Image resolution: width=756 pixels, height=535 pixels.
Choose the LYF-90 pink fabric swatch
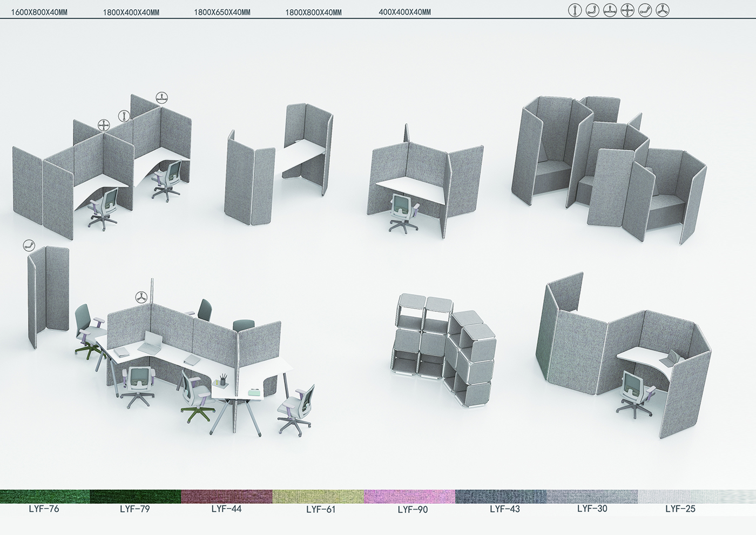click(x=409, y=497)
